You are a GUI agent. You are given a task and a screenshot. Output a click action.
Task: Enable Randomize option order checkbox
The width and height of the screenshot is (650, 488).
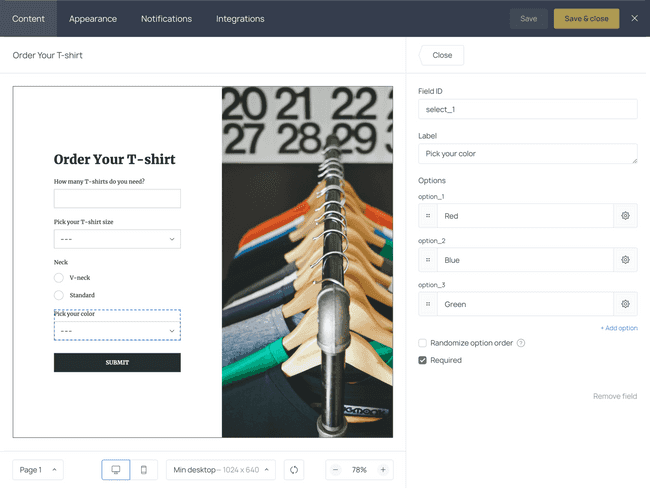tap(422, 343)
